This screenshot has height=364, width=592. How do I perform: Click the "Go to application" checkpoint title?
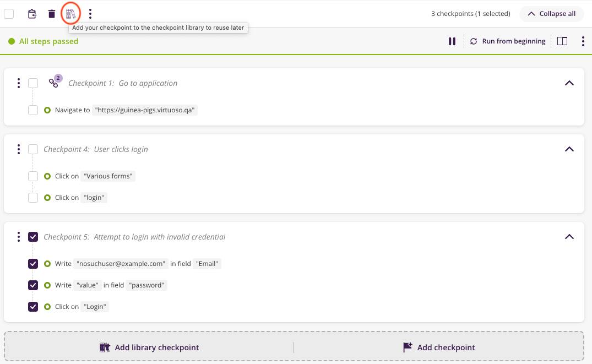148,83
